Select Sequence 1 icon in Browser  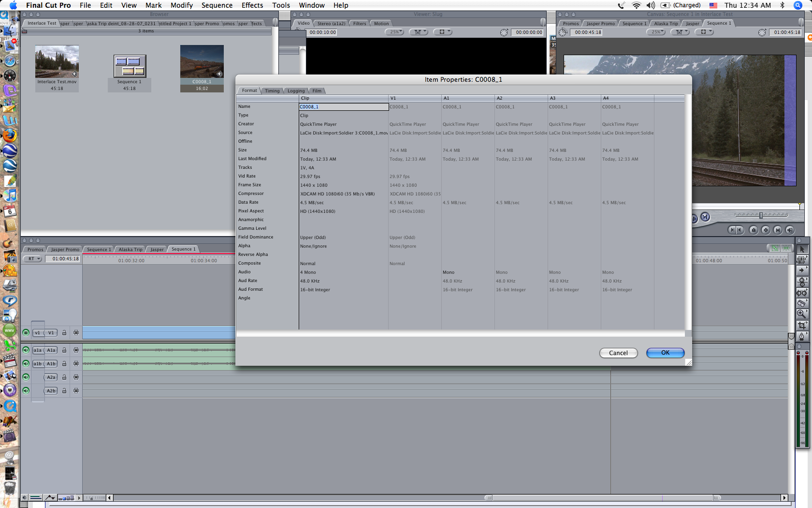(130, 66)
